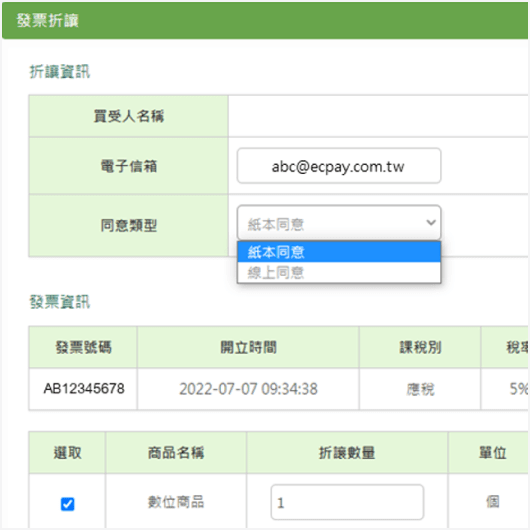The width and height of the screenshot is (530, 530).
Task: Click the 開立時間 column header
Action: tap(248, 347)
